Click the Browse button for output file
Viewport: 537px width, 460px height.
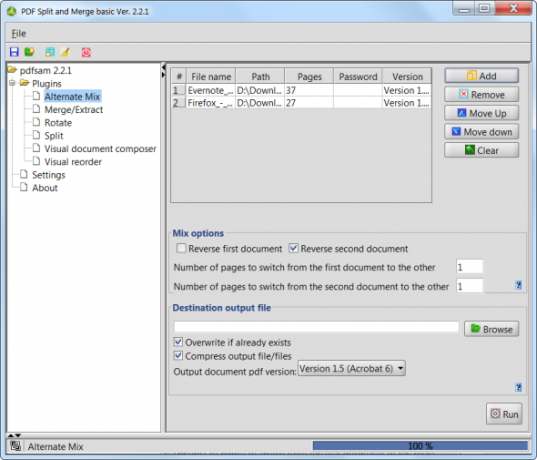pos(491,329)
